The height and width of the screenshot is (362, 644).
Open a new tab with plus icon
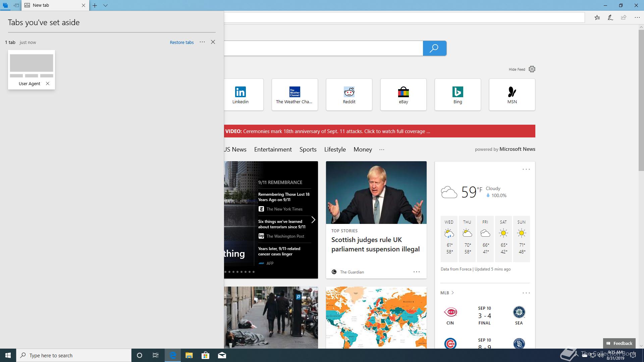coord(95,5)
